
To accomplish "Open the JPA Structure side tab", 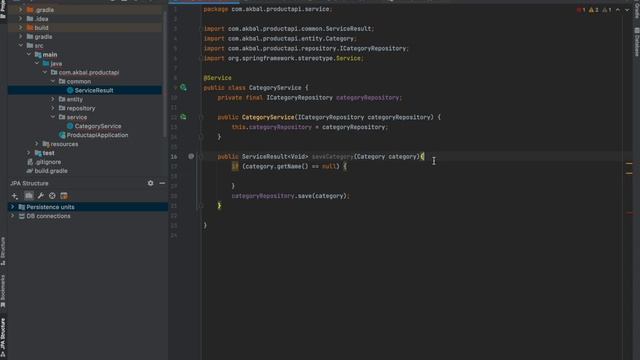I will point(3,338).
